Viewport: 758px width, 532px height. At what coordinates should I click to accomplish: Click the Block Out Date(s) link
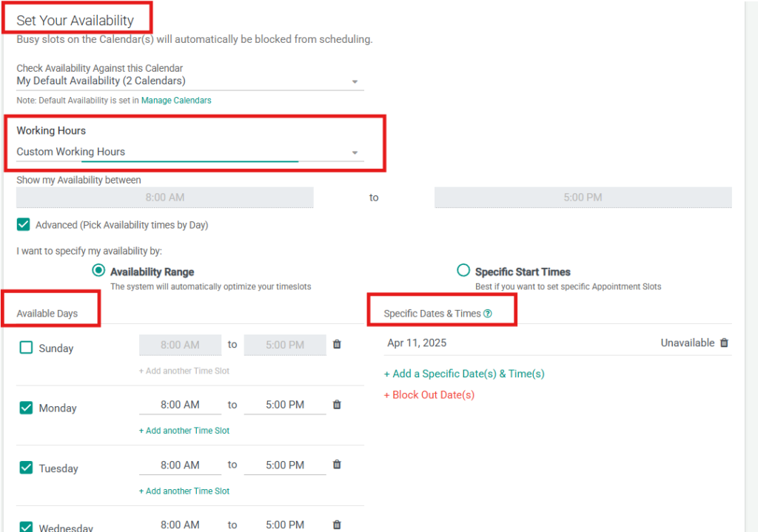point(429,395)
